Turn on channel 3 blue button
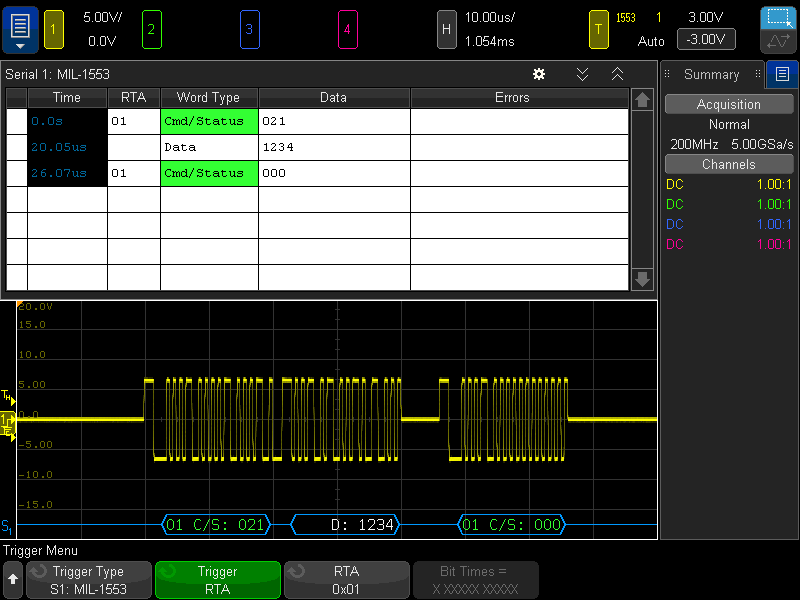 (x=249, y=30)
